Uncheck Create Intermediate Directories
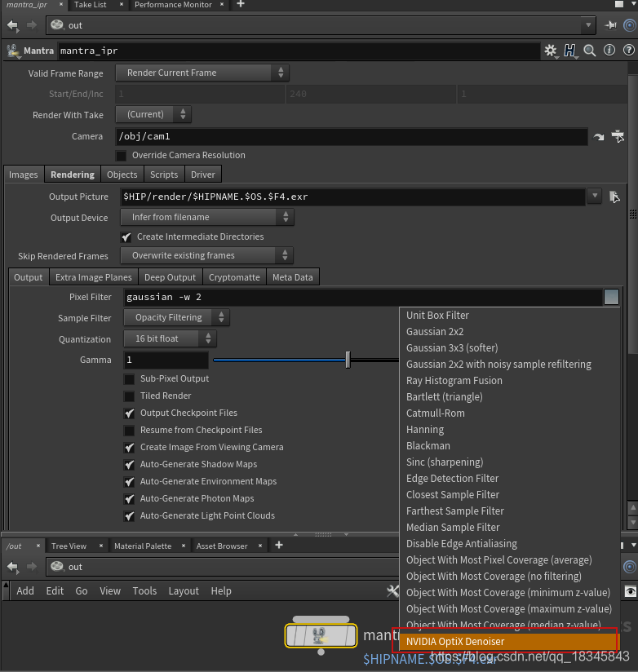Screen dimensions: 638x672 tap(126, 237)
